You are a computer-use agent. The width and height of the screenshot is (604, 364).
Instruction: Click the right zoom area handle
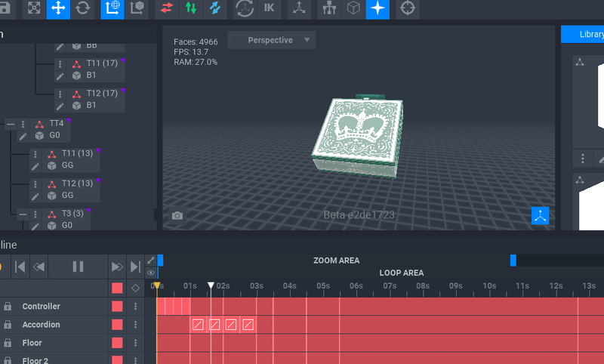tap(513, 261)
